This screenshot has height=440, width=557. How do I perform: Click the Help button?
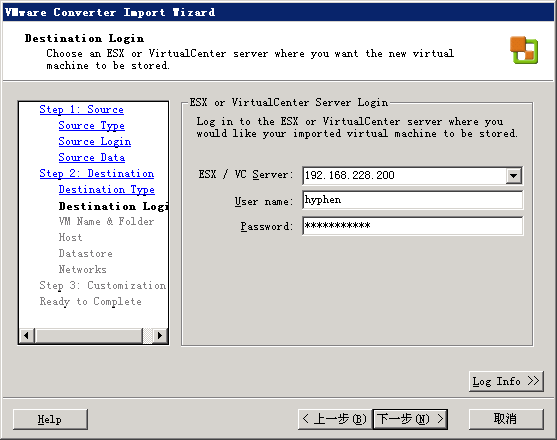(x=50, y=419)
